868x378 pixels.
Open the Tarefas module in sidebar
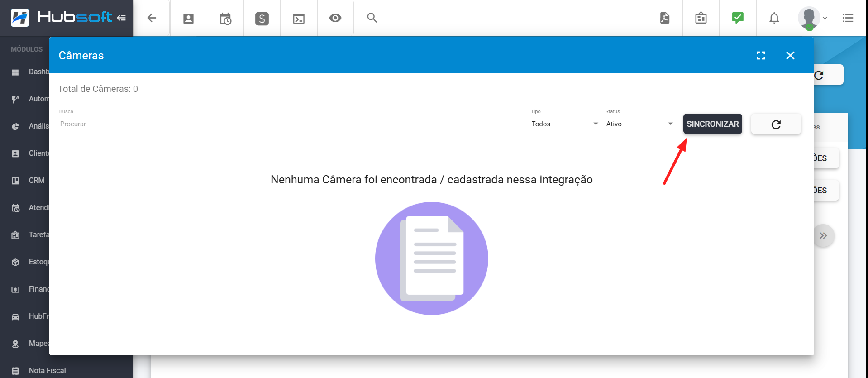[x=30, y=235]
